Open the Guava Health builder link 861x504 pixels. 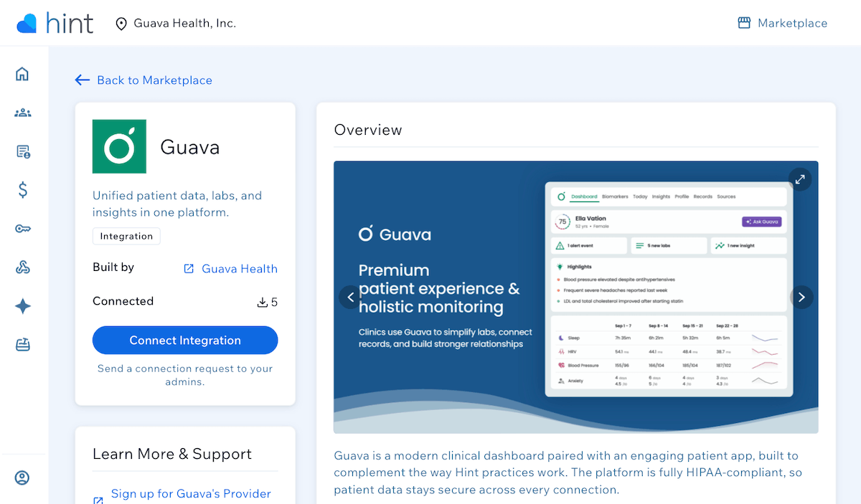(240, 268)
